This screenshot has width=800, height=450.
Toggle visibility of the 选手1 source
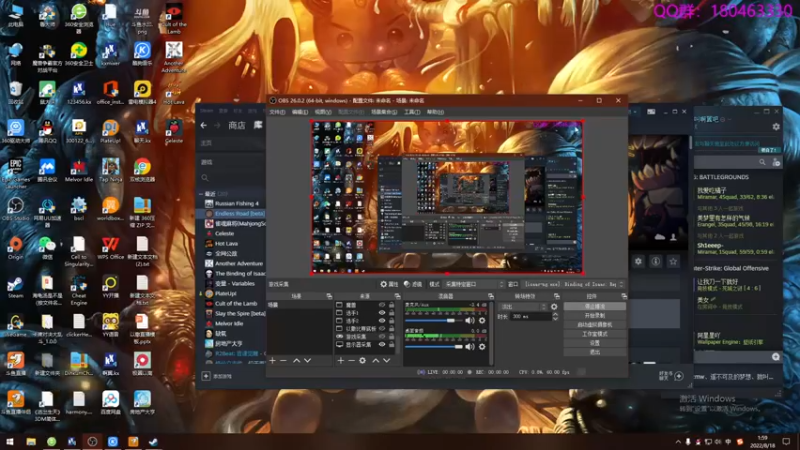[381, 313]
